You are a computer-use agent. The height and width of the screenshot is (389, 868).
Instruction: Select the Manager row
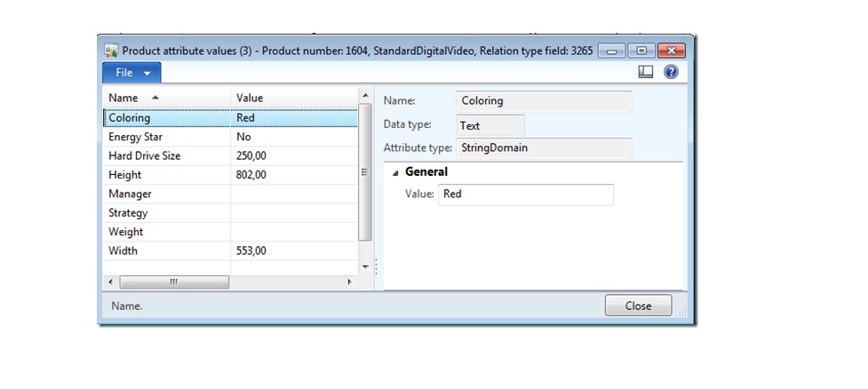tap(230, 194)
